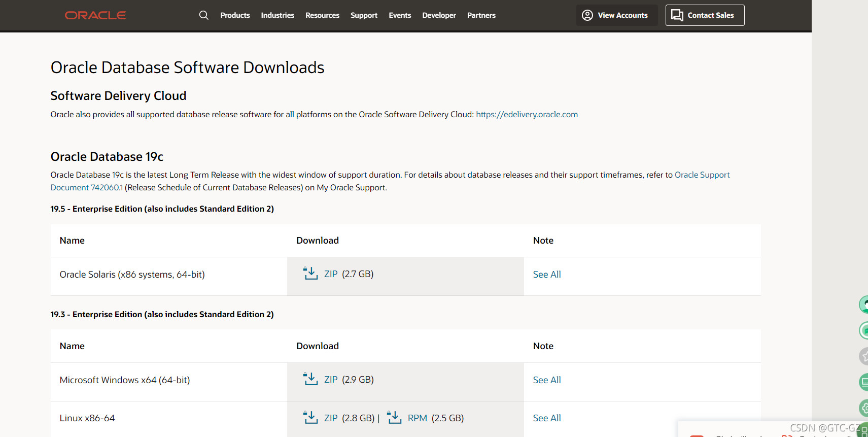Click the Oracle logo
Viewport: 868px width, 437px height.
pos(95,15)
